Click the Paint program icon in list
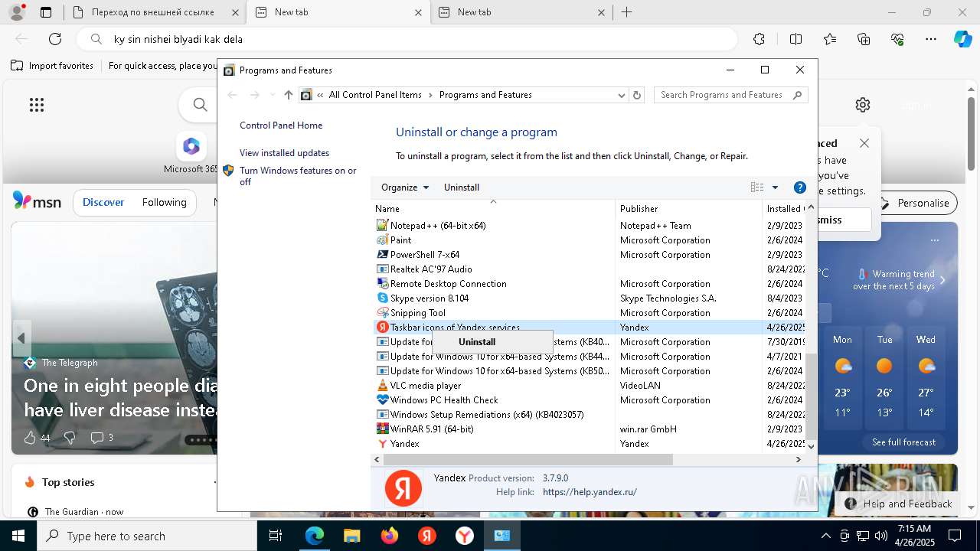Image resolution: width=980 pixels, height=551 pixels. coord(383,240)
